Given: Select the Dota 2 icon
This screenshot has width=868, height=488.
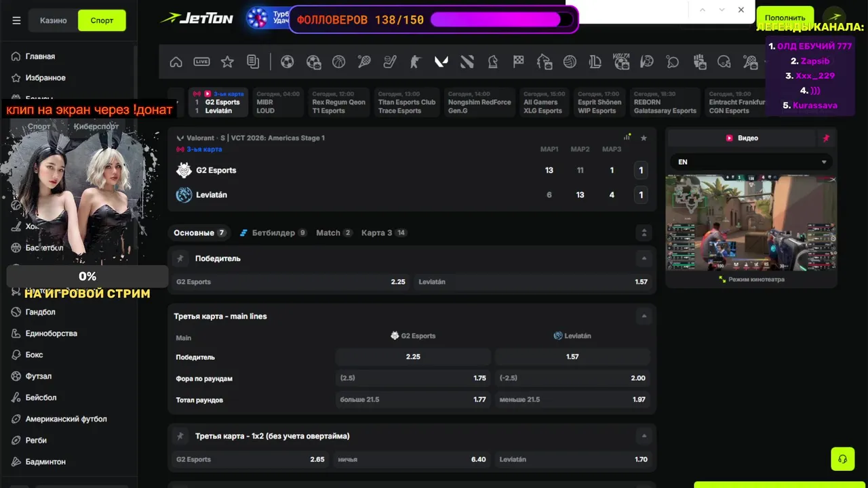Looking at the screenshot, I should (467, 62).
